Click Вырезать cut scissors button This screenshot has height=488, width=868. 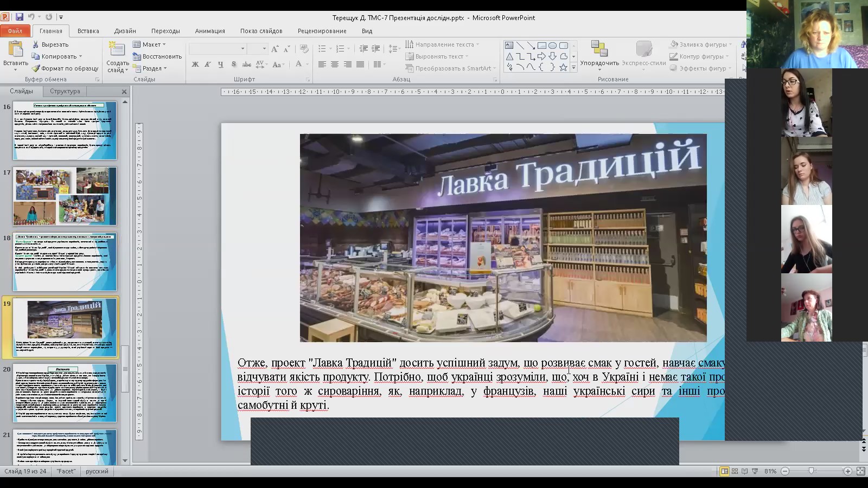point(50,44)
